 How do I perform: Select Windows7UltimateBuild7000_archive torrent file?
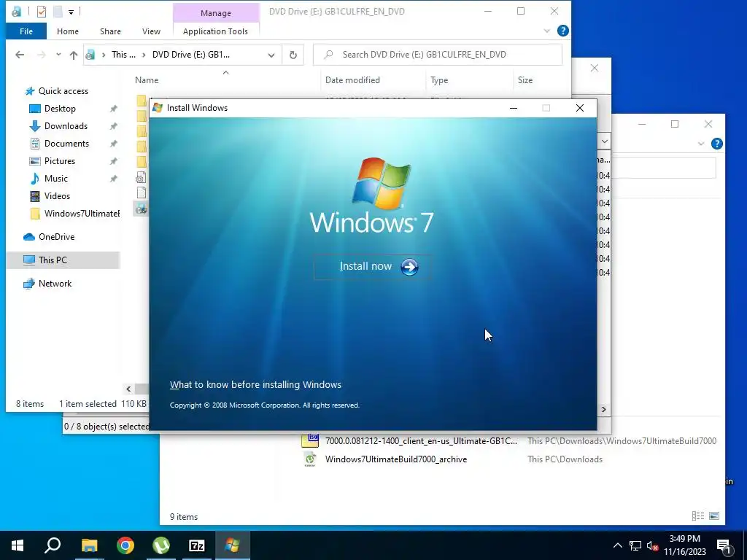[x=396, y=459]
